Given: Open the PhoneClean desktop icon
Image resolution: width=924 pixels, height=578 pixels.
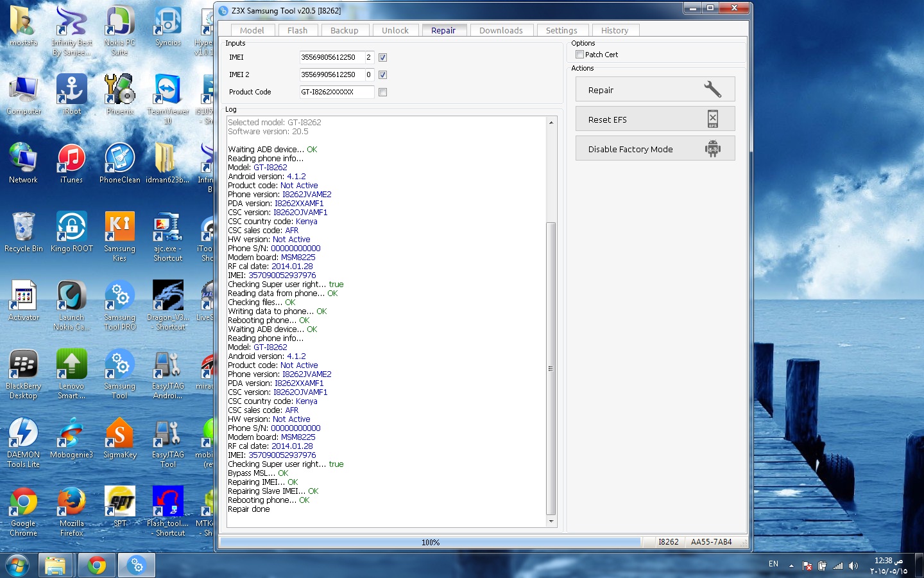Looking at the screenshot, I should tap(120, 163).
